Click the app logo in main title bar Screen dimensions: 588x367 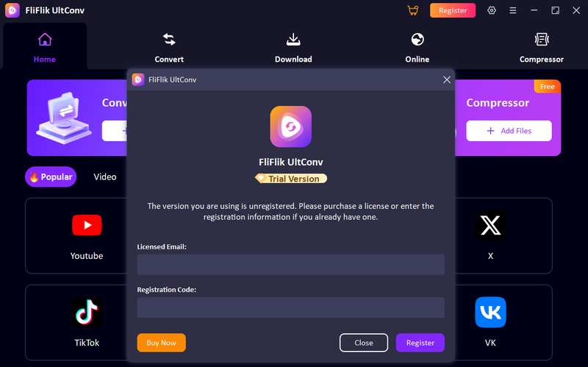[12, 10]
